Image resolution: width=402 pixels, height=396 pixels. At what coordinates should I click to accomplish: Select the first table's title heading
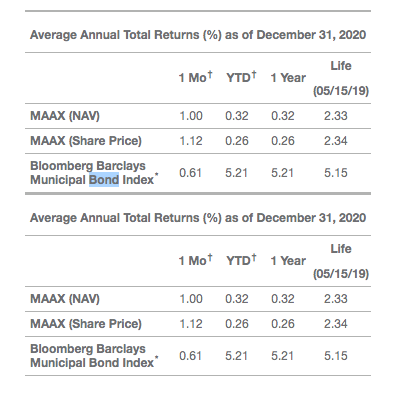coord(198,35)
